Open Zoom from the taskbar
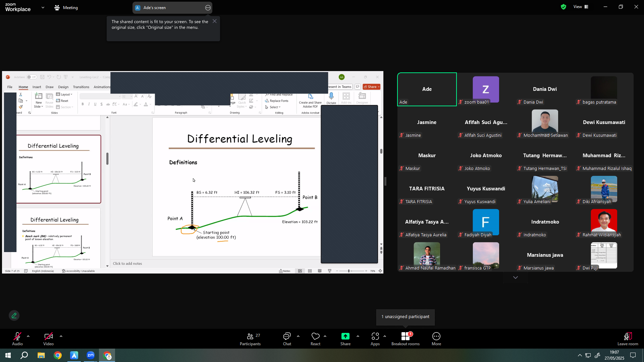644x362 pixels. point(91,355)
